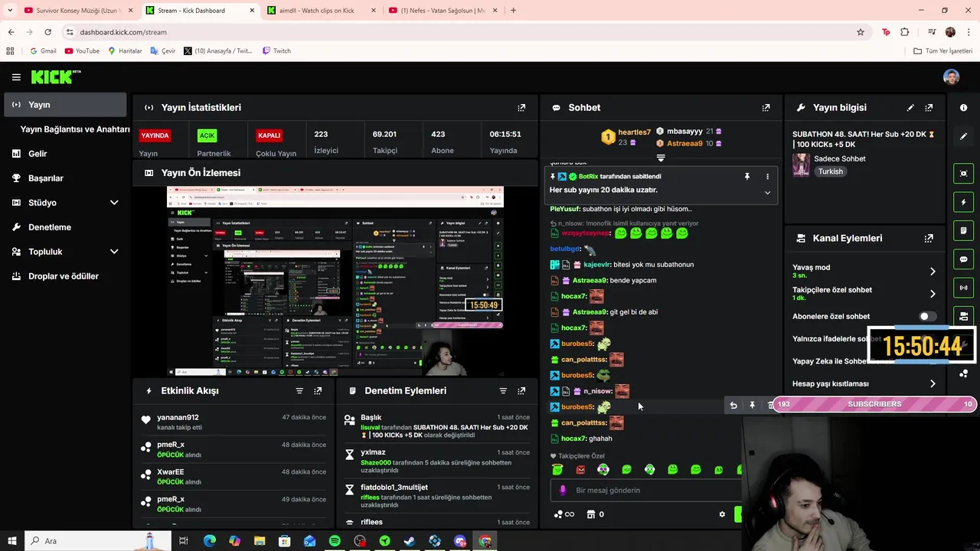Click the user avatar in Kick header
Image resolution: width=980 pixels, height=551 pixels.
[951, 77]
